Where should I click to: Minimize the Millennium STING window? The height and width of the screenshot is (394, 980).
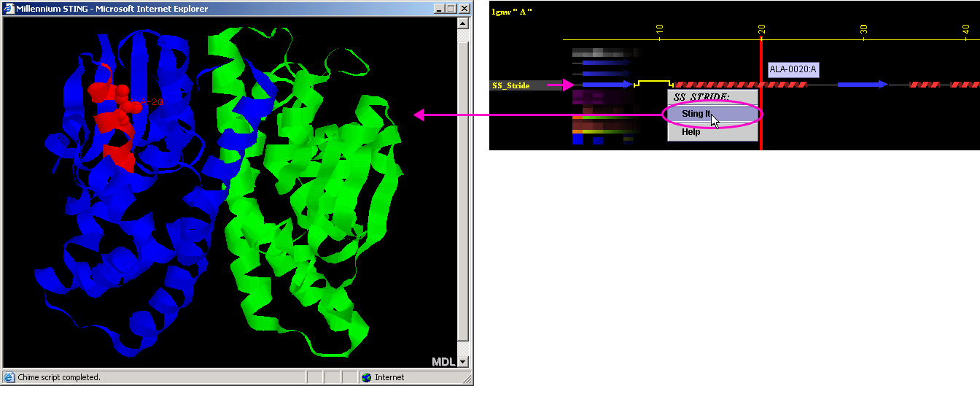pos(438,9)
